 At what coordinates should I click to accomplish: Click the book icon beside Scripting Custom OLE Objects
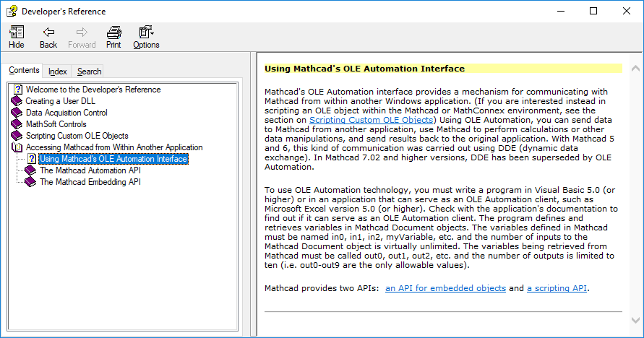(x=17, y=136)
